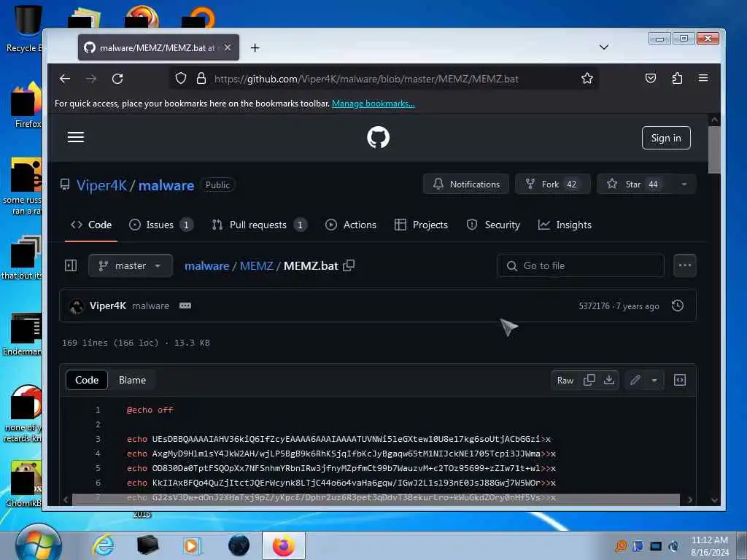
Task: Open the symbols panel icon
Action: click(x=680, y=380)
